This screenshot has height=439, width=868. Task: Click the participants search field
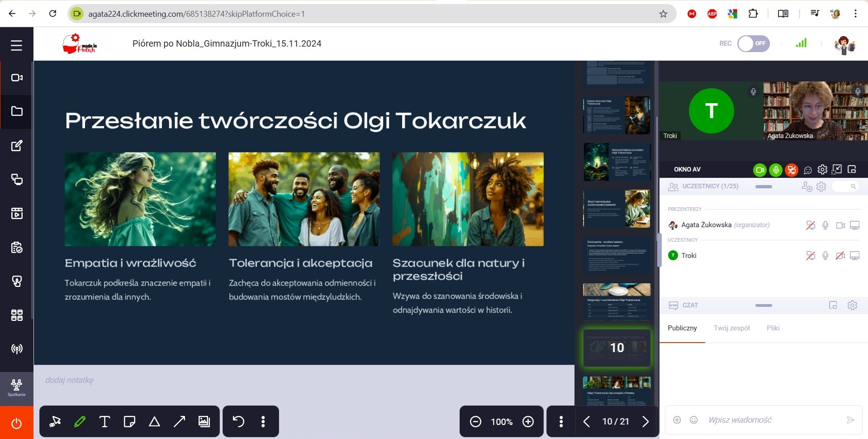point(845,186)
